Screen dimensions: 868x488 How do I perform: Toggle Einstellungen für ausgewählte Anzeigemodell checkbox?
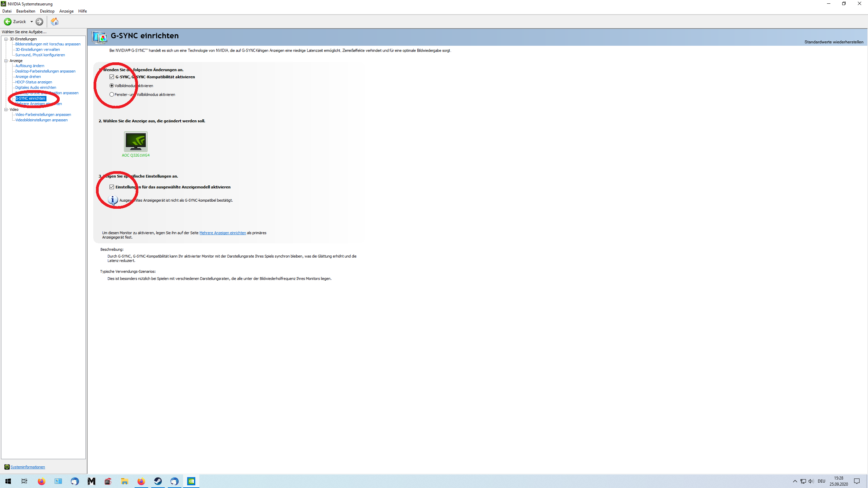pos(112,187)
